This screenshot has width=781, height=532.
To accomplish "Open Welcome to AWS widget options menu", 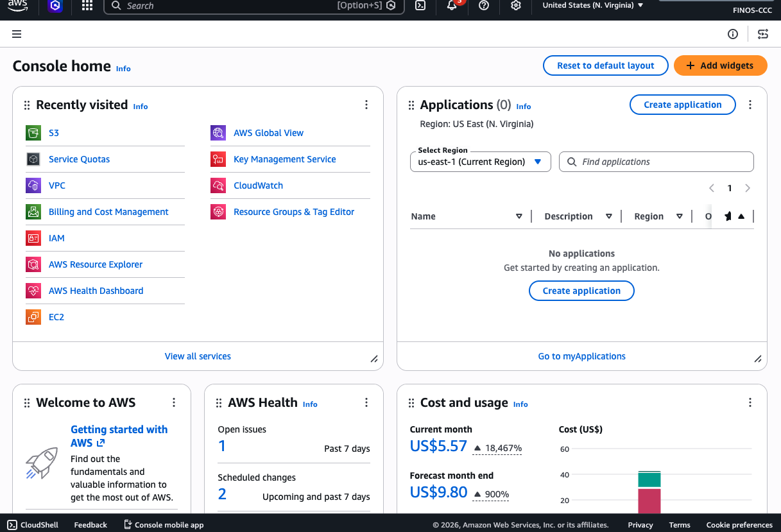I will pos(174,402).
